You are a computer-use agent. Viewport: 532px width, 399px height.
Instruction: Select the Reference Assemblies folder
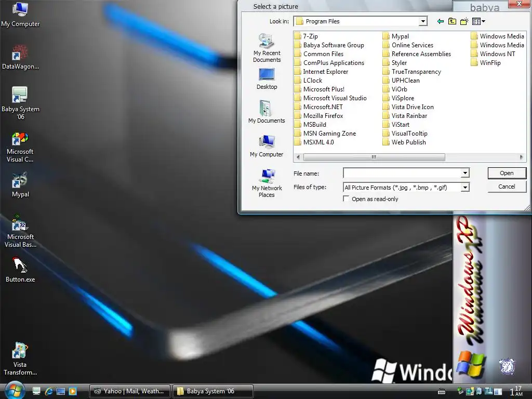(417, 54)
